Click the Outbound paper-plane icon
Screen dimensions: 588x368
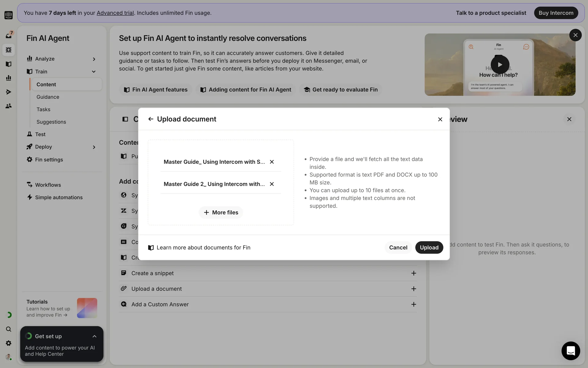click(x=9, y=92)
